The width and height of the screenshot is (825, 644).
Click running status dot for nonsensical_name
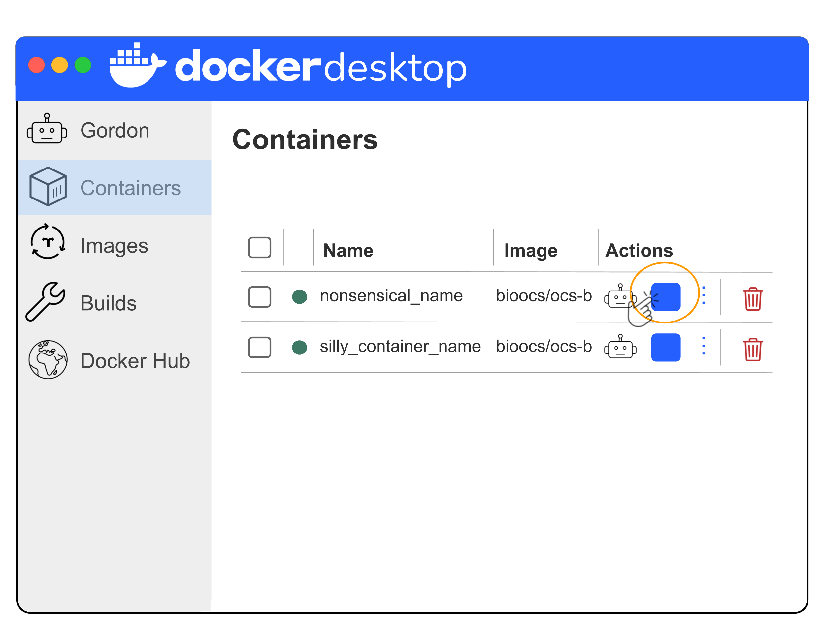point(300,297)
